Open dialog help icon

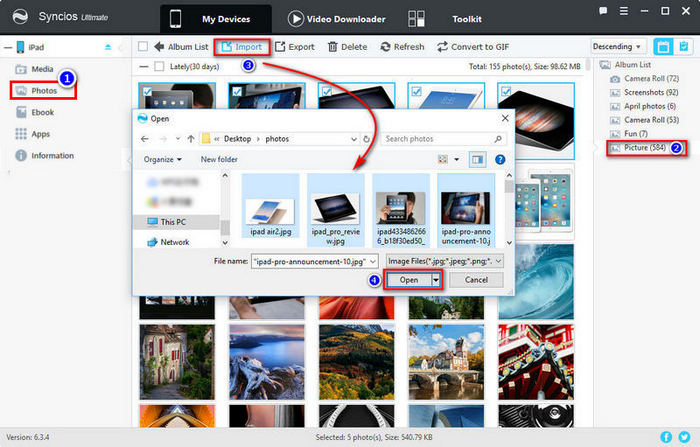(x=500, y=159)
